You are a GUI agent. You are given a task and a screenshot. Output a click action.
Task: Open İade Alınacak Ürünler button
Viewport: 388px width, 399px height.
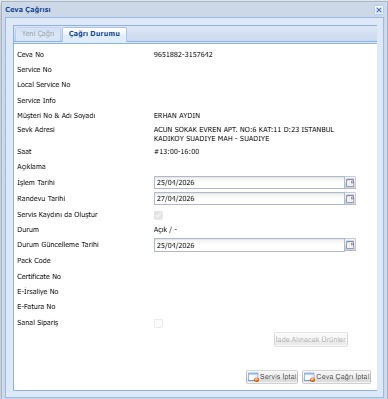(x=311, y=339)
